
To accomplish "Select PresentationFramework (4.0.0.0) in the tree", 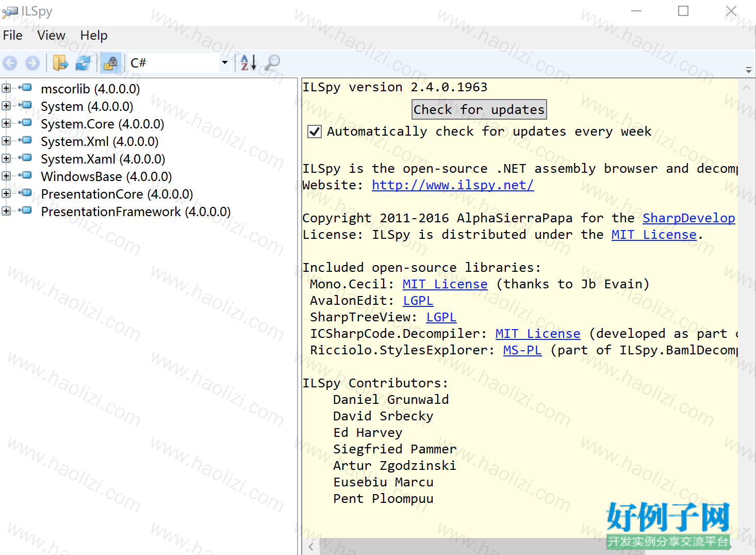I will click(x=136, y=212).
